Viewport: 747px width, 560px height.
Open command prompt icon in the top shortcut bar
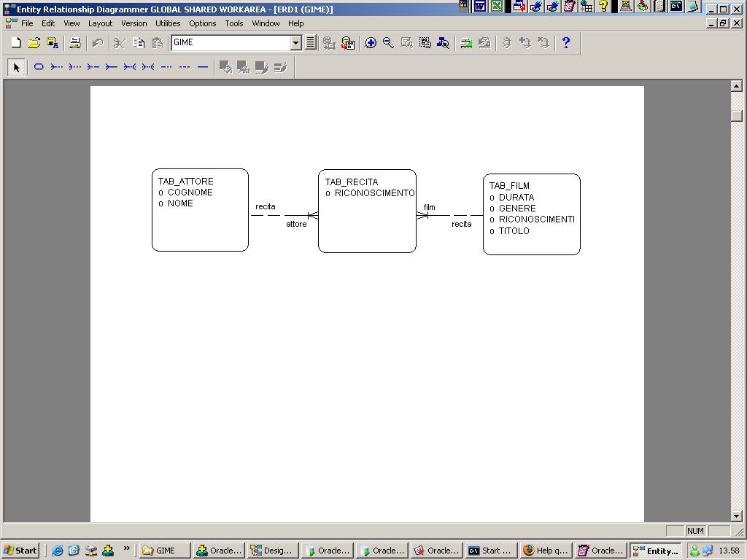click(x=676, y=6)
